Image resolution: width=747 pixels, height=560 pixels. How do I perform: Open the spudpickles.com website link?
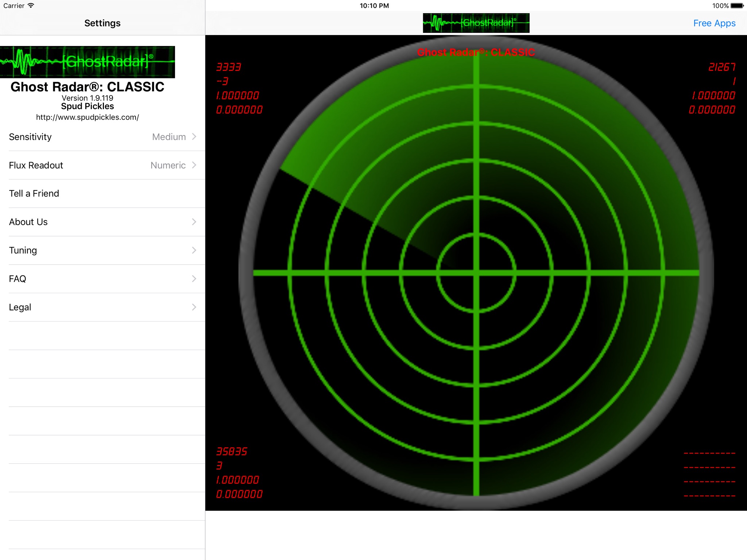88,117
